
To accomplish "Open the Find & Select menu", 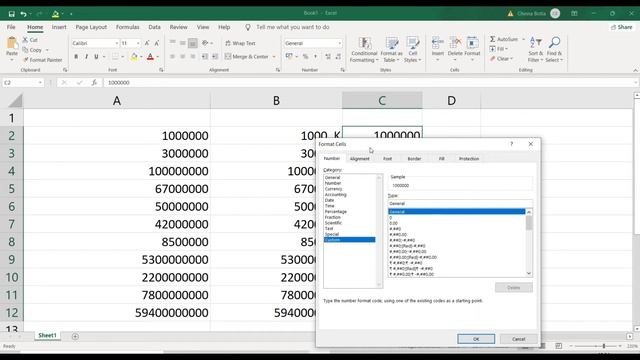I will point(554,49).
